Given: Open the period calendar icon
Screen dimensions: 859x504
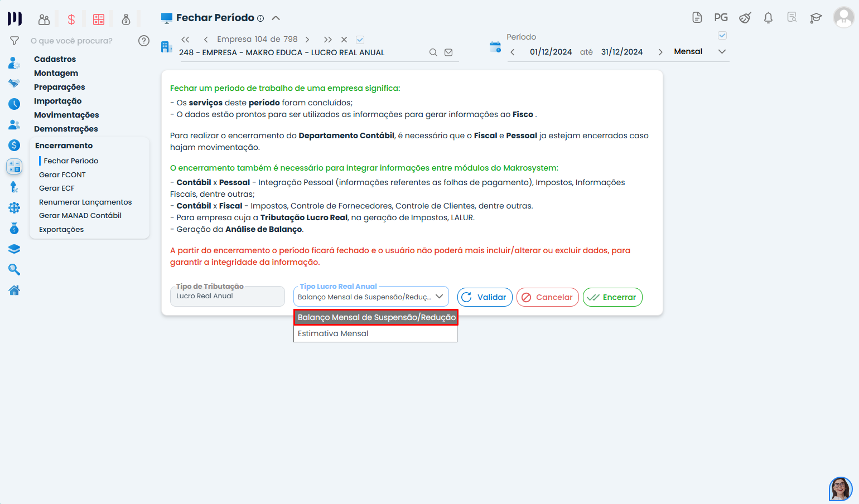Looking at the screenshot, I should 495,47.
